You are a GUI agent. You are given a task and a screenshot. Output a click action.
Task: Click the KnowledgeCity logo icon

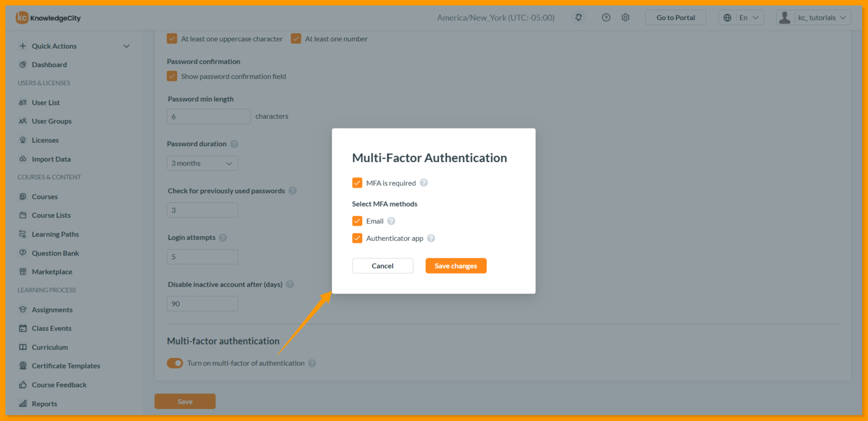coord(22,18)
